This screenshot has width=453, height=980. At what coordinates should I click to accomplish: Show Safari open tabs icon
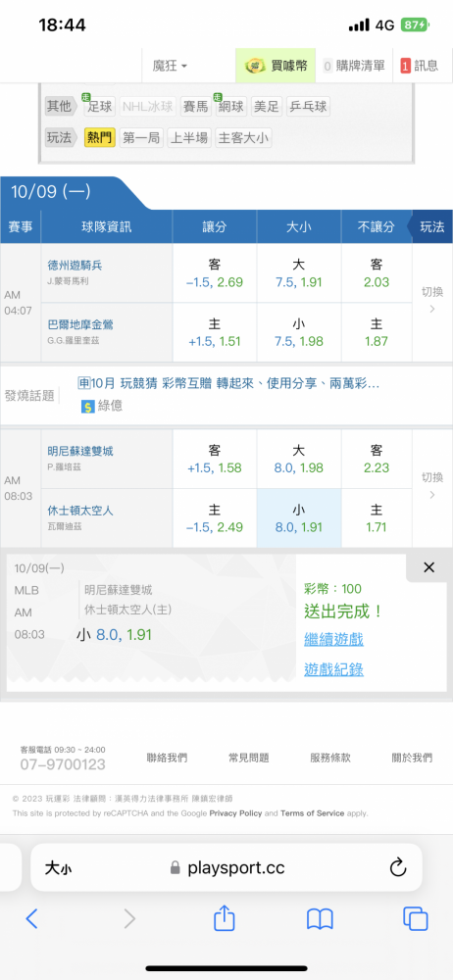click(416, 919)
